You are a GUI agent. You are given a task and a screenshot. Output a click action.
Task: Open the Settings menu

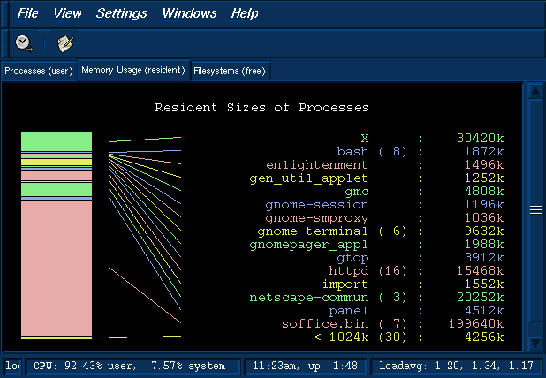click(121, 14)
